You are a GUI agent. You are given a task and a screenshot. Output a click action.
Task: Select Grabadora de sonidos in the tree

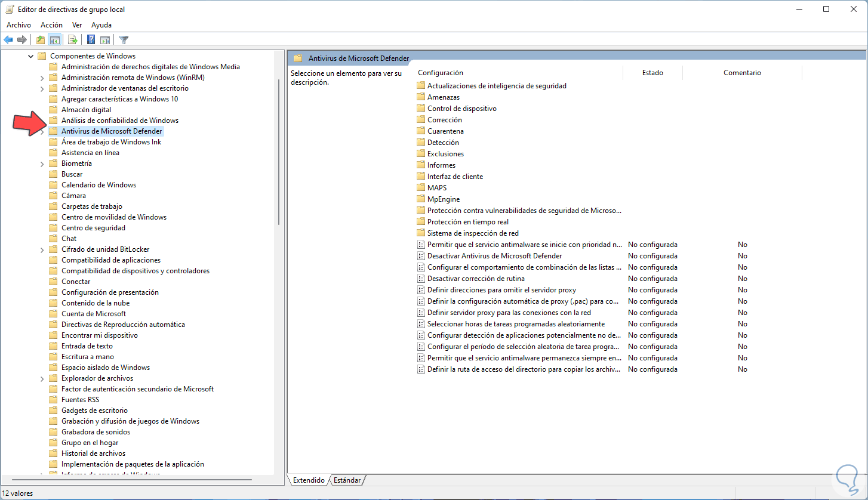(x=96, y=432)
